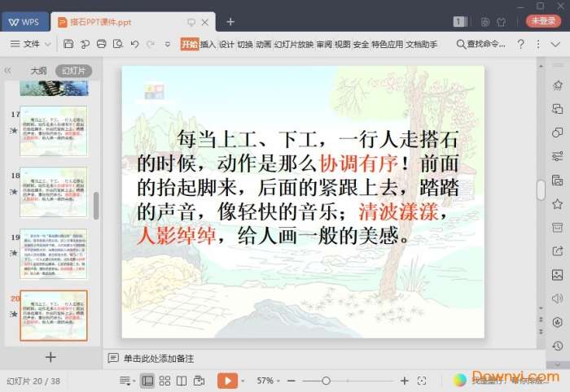Click 单击此处添加备注 notes area
The width and height of the screenshot is (570, 392).
(x=159, y=359)
